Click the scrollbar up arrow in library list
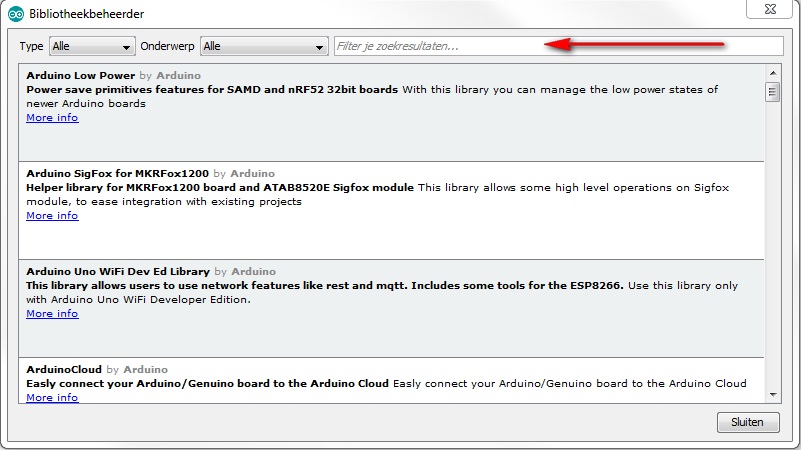This screenshot has width=801, height=450. [x=772, y=72]
